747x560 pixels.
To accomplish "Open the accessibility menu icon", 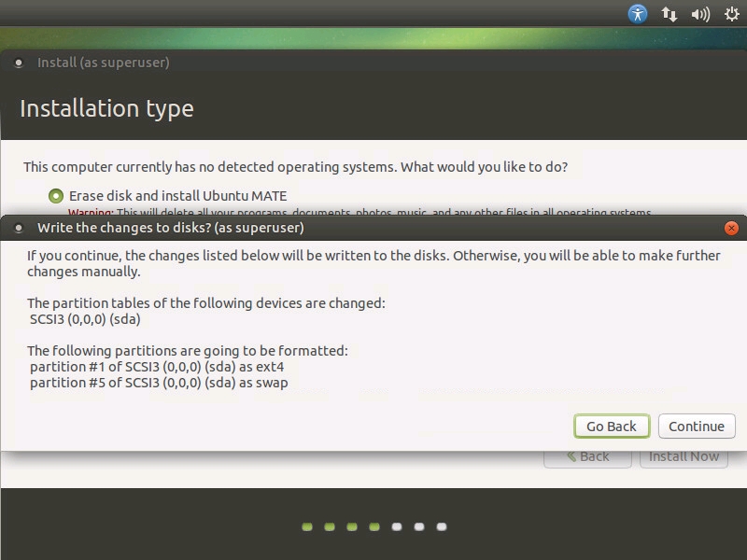I will point(638,14).
